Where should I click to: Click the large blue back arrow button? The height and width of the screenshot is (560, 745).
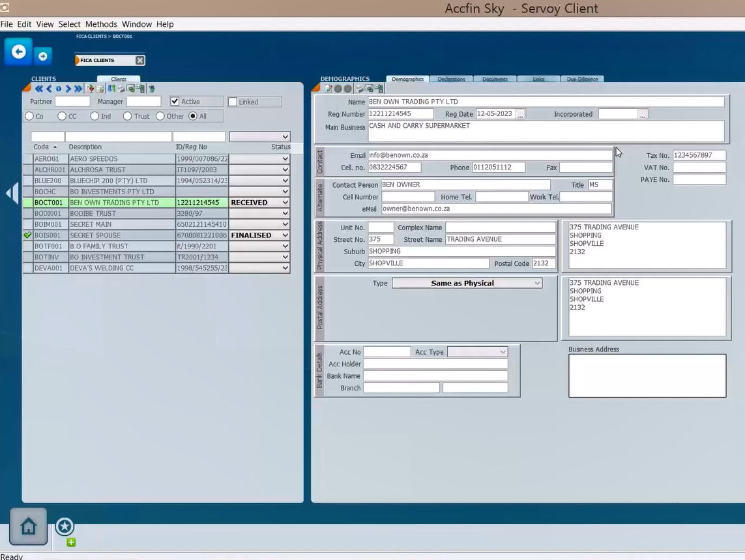tap(18, 52)
